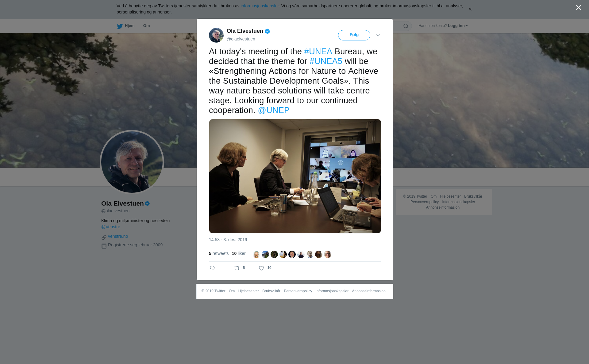Click the first liker avatar thumbnail
This screenshot has width=589, height=364.
tap(256, 254)
